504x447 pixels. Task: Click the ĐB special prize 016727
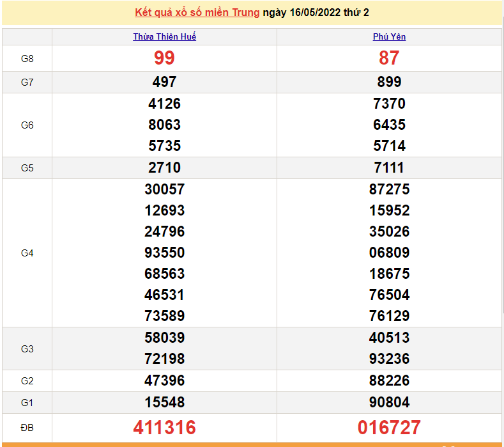click(389, 428)
